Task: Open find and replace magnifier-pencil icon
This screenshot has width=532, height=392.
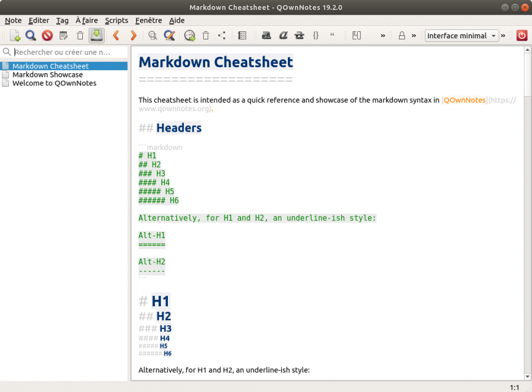Action: (x=169, y=35)
